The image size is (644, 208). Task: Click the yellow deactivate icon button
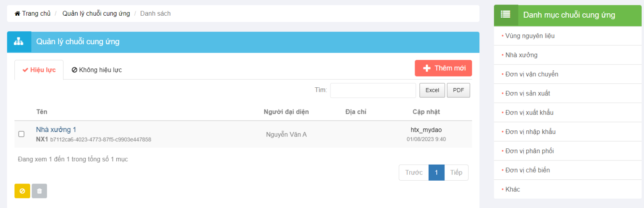22,191
